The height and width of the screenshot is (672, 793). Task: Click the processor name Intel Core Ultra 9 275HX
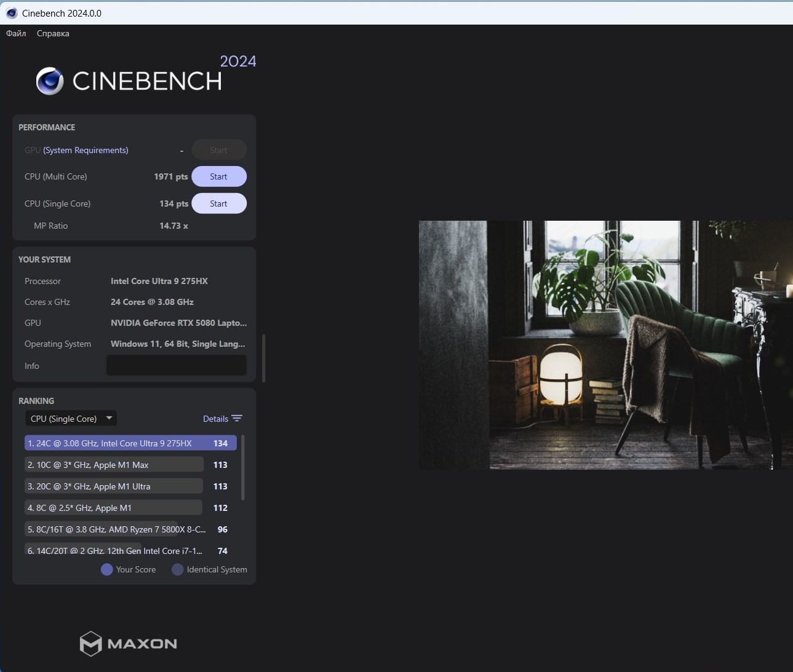point(159,281)
